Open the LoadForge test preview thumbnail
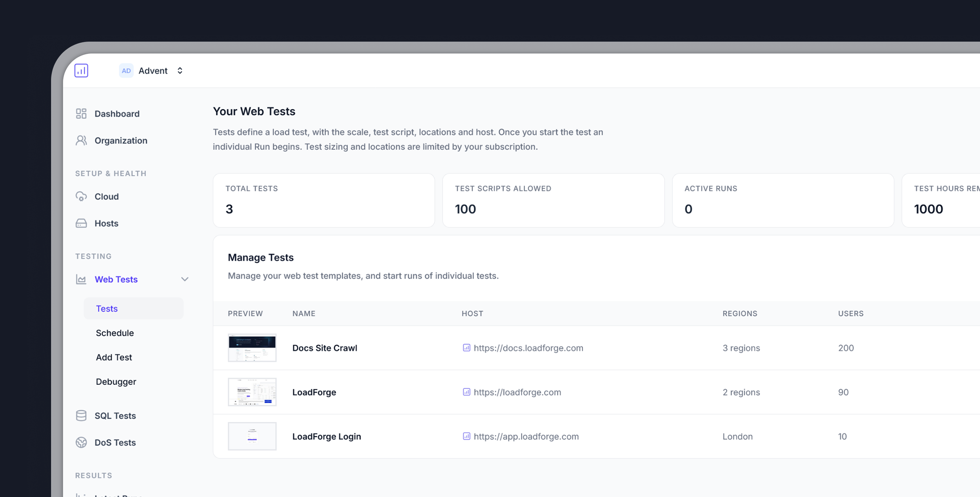This screenshot has width=980, height=497. pyautogui.click(x=252, y=392)
